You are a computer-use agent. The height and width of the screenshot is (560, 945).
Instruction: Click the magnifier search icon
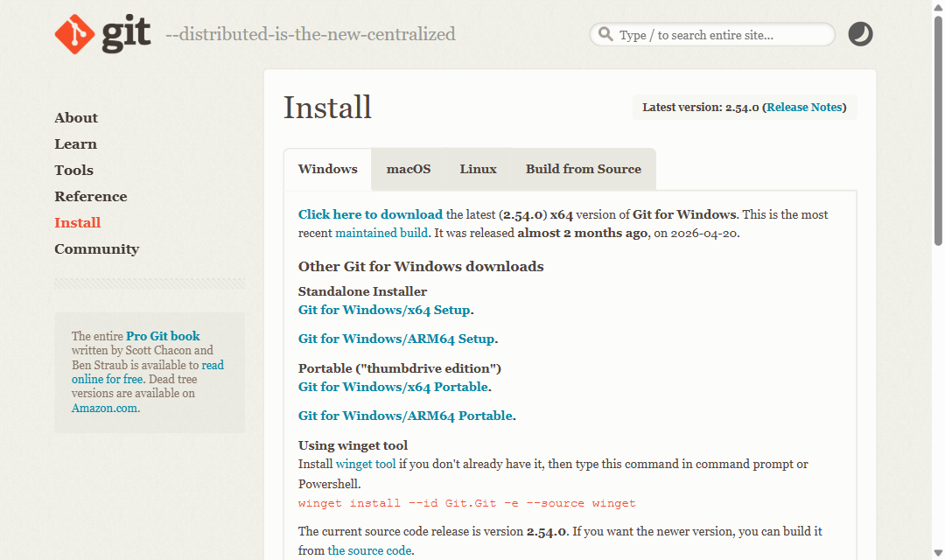[605, 34]
